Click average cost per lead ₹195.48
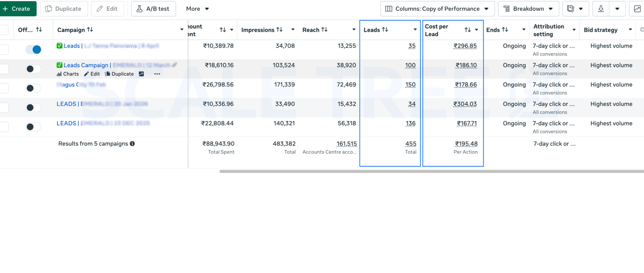The image size is (644, 273). (466, 144)
